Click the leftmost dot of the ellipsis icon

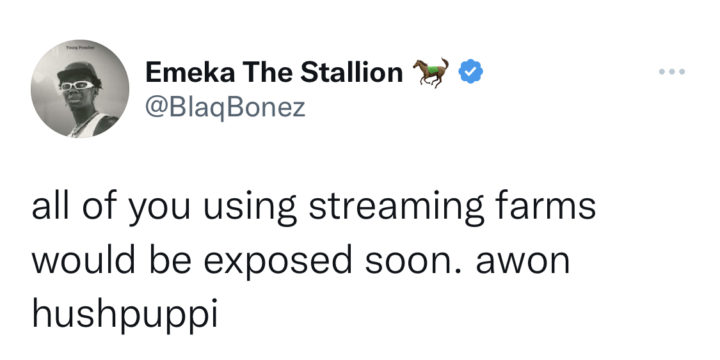pyautogui.click(x=662, y=72)
